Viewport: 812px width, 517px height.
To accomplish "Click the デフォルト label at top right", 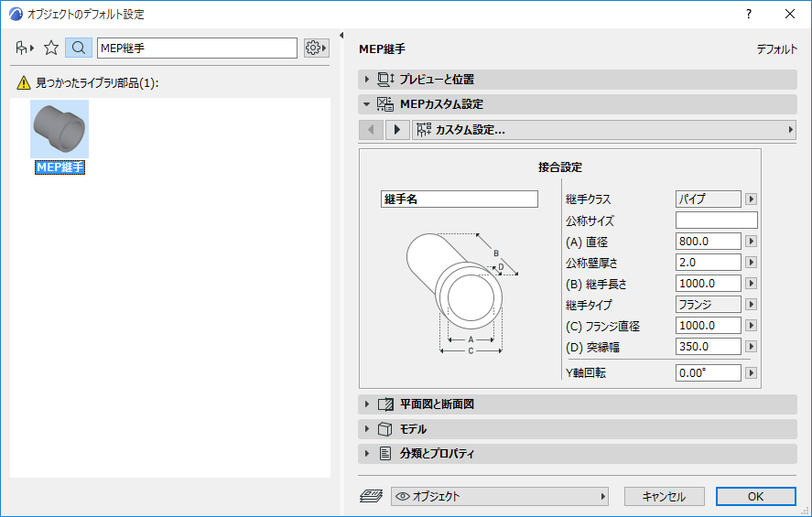I will pos(777,49).
